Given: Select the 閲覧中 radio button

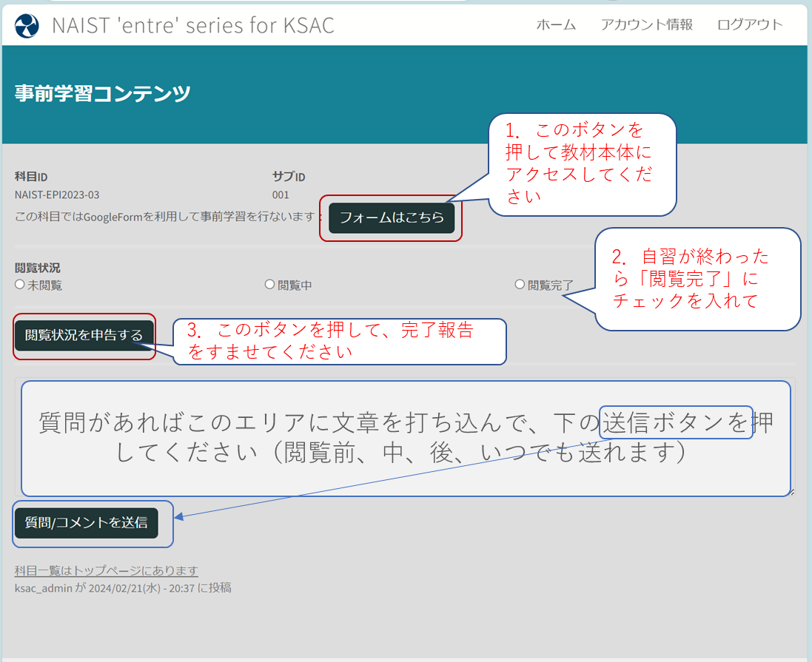Looking at the screenshot, I should point(270,285).
